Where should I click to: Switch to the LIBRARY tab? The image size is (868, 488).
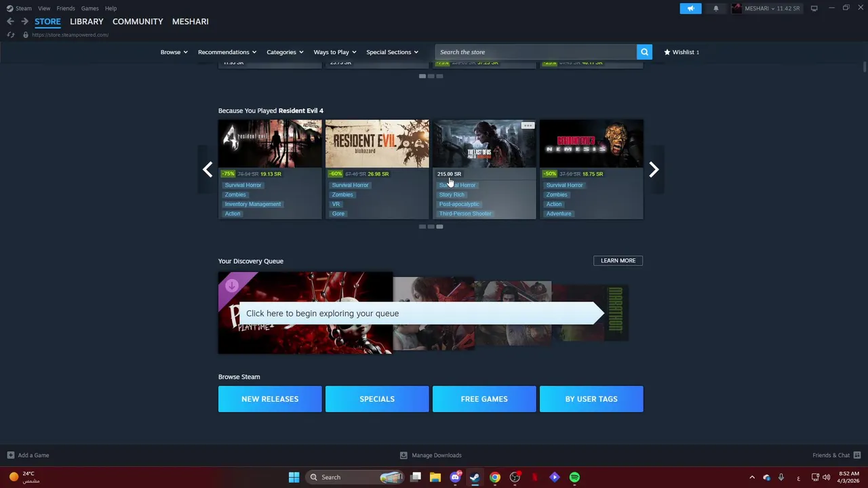(87, 22)
